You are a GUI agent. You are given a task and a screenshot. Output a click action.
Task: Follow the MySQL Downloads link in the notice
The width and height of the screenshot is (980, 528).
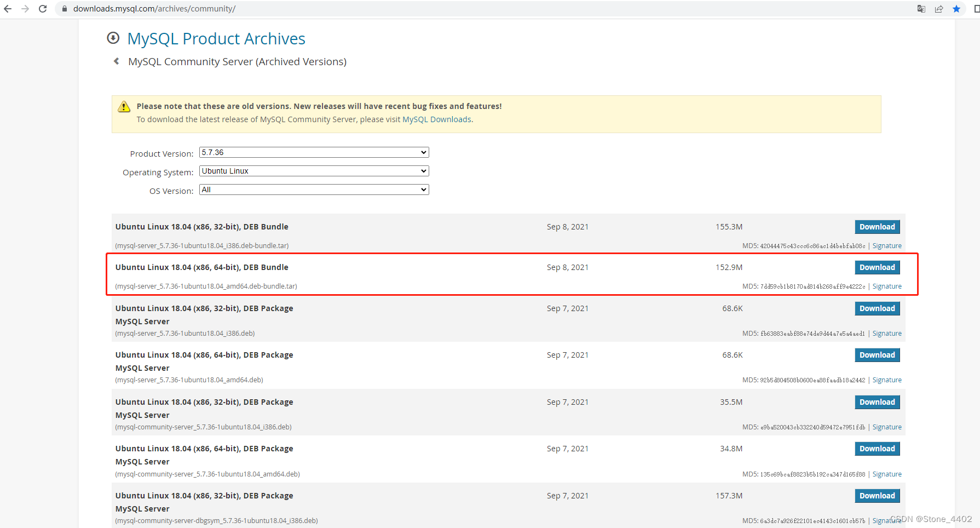437,119
